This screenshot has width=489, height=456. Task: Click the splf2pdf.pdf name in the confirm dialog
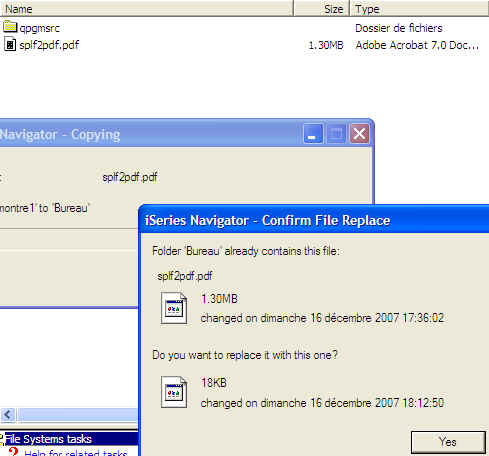(x=185, y=276)
